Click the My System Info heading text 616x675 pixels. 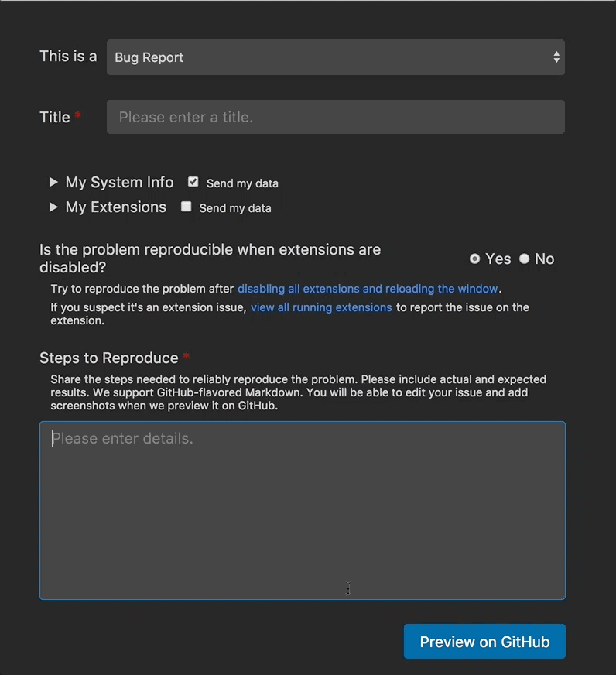(119, 183)
